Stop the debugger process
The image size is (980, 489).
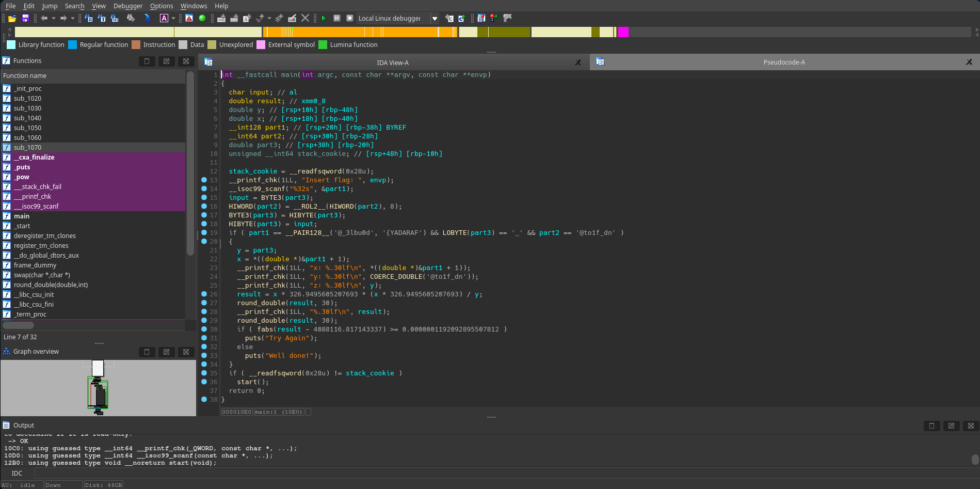349,18
